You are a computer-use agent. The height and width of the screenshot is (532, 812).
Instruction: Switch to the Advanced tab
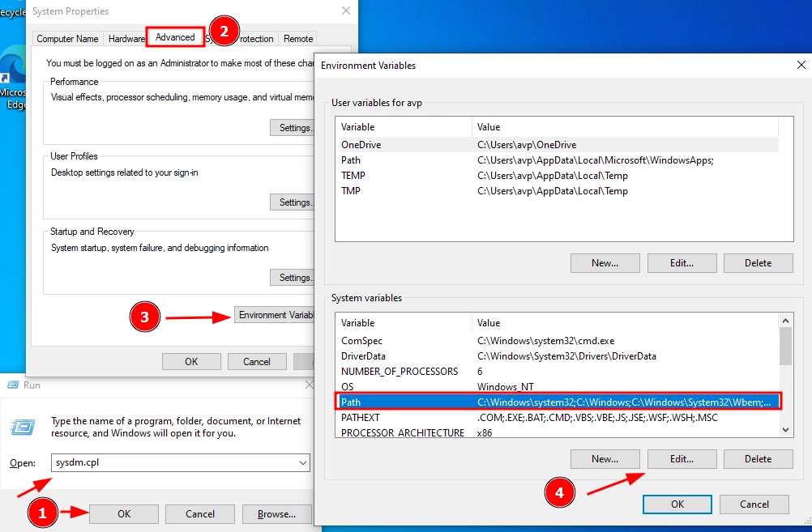click(x=175, y=37)
